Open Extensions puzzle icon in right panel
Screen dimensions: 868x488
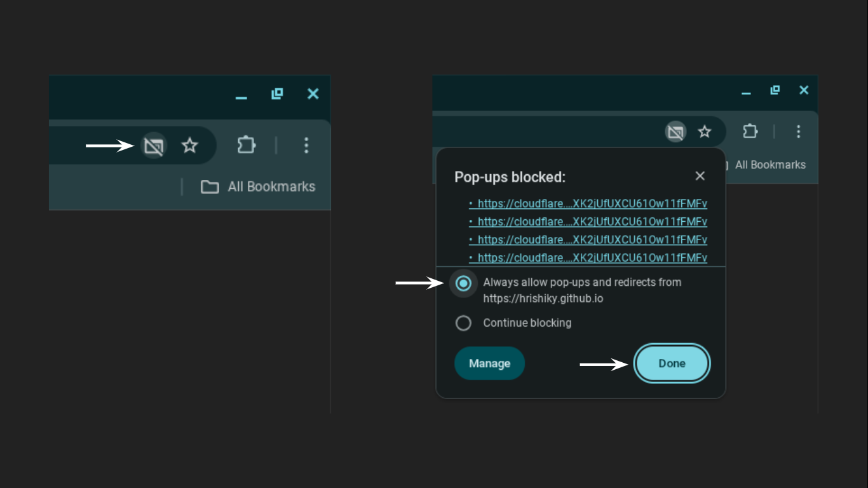[750, 132]
